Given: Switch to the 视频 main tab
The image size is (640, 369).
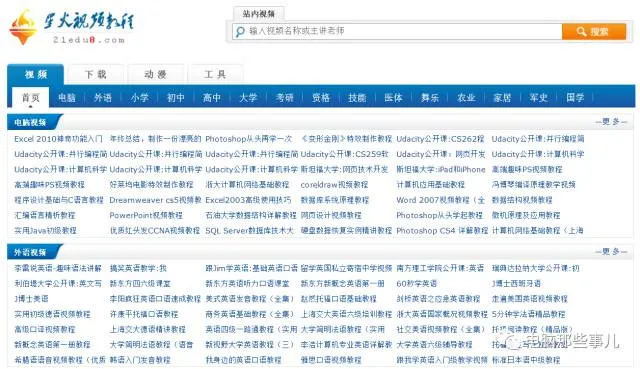Looking at the screenshot, I should [36, 74].
